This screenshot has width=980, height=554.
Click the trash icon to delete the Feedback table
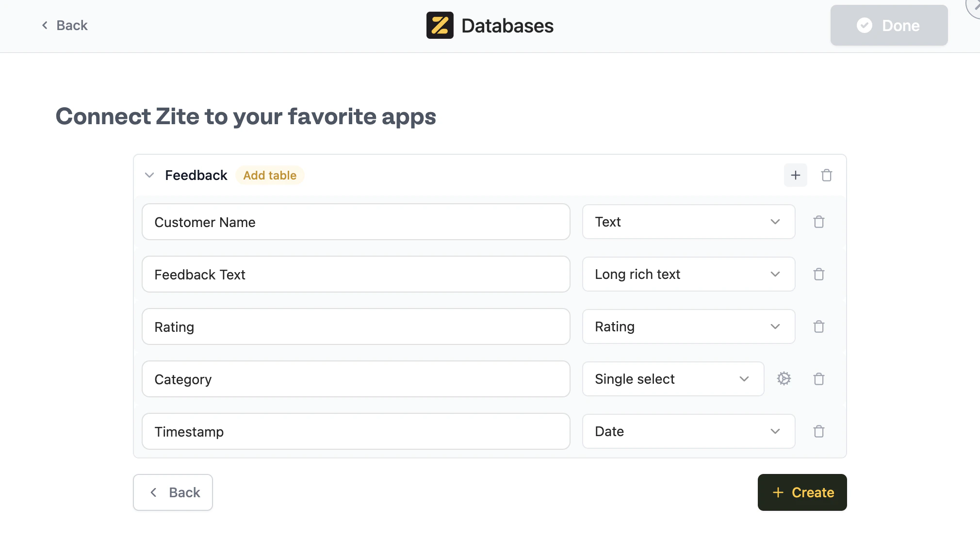(x=826, y=175)
